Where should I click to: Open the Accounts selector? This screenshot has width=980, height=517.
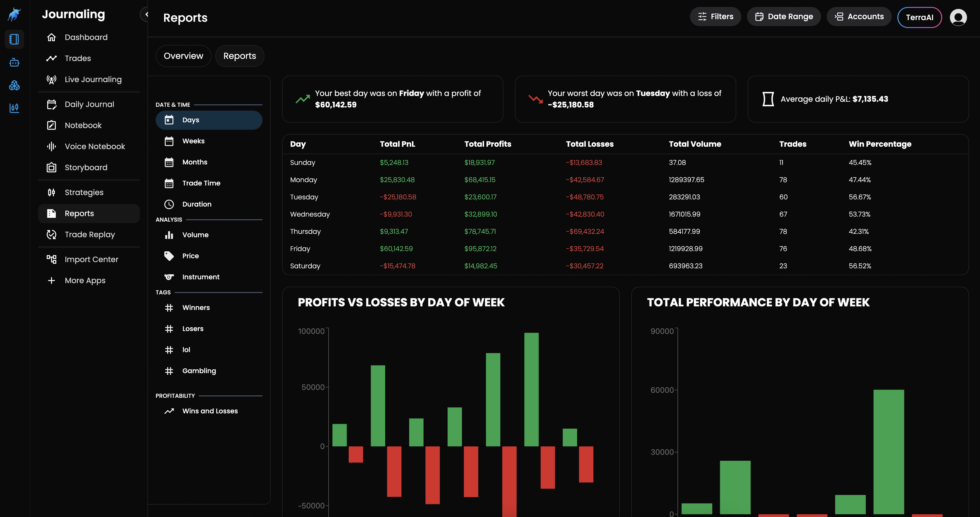(x=859, y=17)
